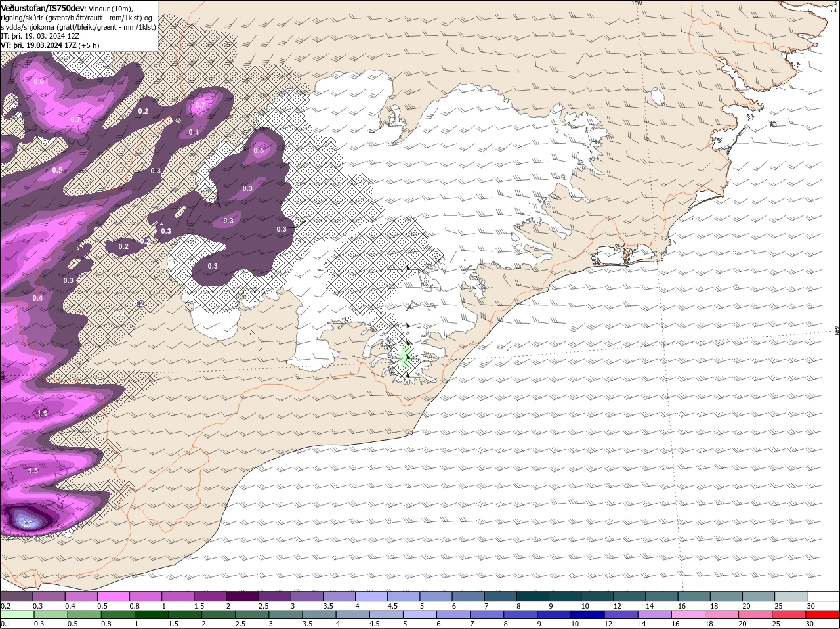Image resolution: width=840 pixels, height=629 pixels.
Task: Click the 0.1 label on the rain legend row
Action: (5, 624)
